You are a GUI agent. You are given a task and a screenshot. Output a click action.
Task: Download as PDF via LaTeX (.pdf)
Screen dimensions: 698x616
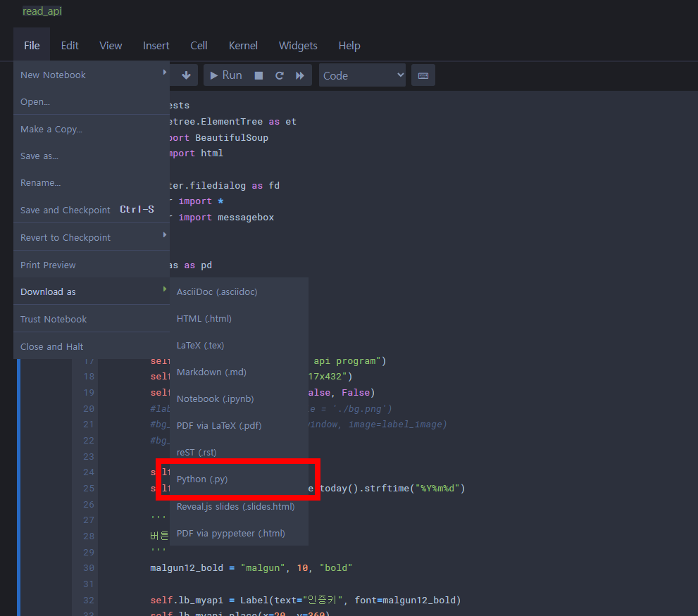pyautogui.click(x=239, y=425)
